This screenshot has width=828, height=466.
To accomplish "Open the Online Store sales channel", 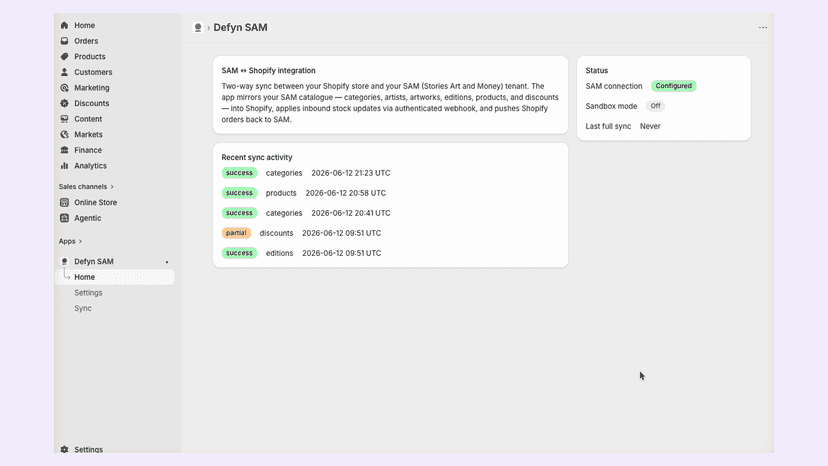I will tap(96, 202).
